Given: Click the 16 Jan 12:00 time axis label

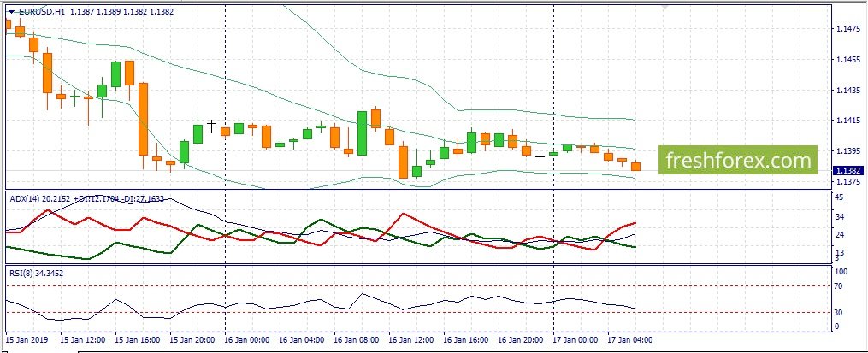Looking at the screenshot, I should point(410,339).
